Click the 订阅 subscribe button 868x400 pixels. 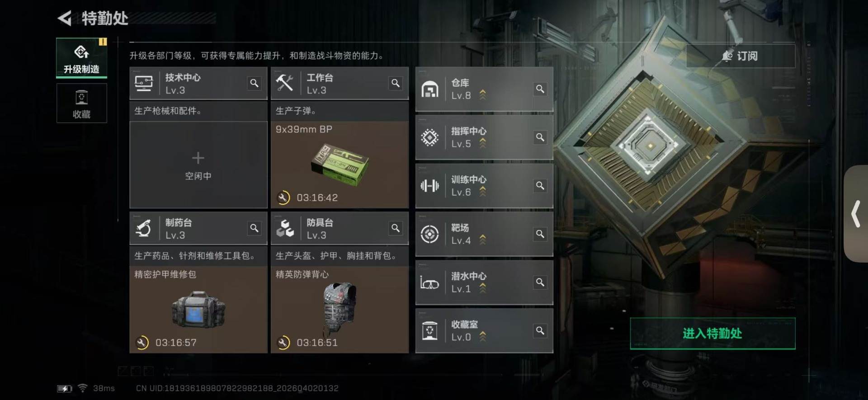[x=741, y=56]
